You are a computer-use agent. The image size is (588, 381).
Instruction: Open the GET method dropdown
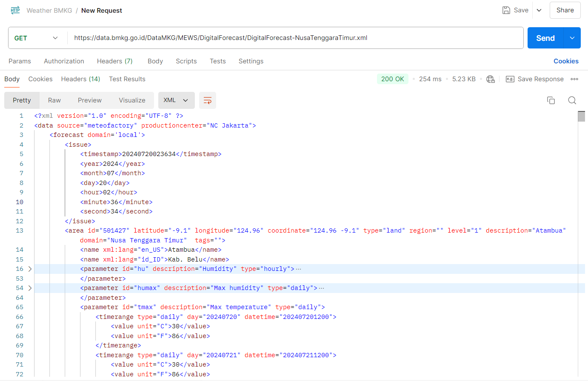pos(36,38)
